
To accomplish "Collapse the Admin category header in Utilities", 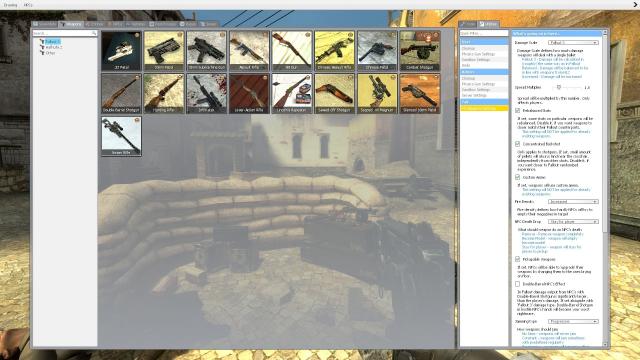I will click(484, 72).
